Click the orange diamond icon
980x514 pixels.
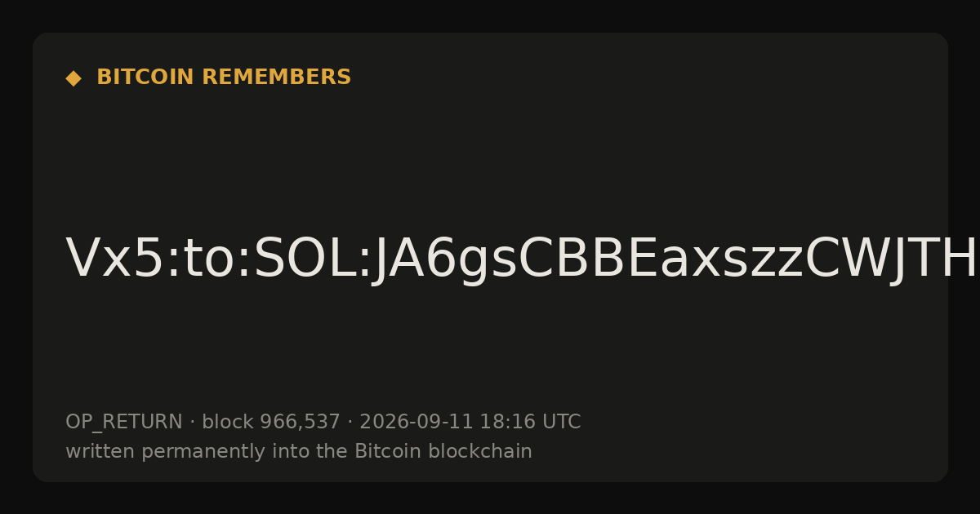73,78
